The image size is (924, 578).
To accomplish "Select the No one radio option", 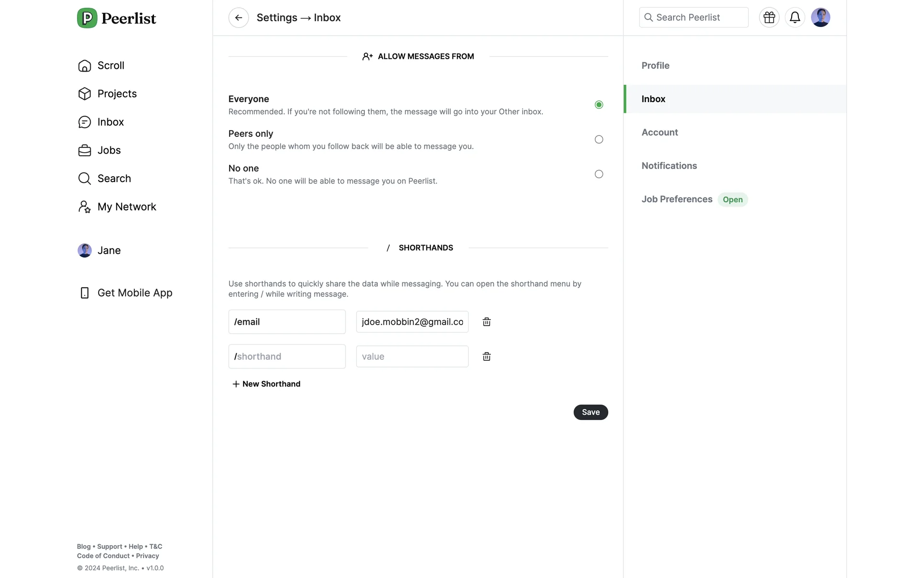I will 599,174.
